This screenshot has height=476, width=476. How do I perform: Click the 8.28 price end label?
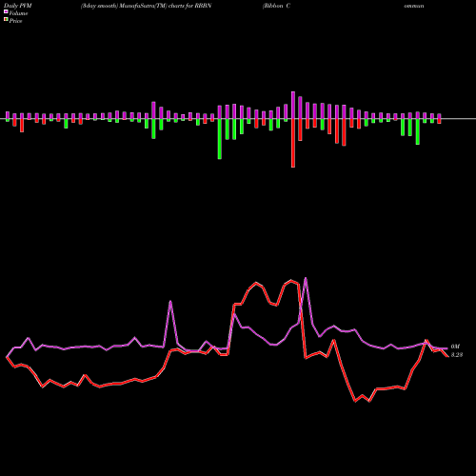click(x=457, y=355)
